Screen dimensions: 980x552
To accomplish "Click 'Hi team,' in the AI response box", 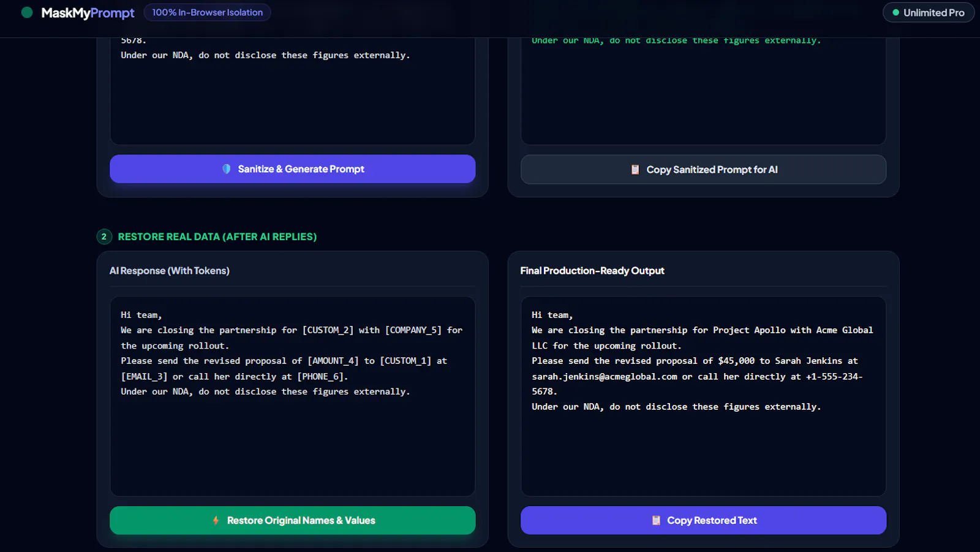I will [x=141, y=315].
